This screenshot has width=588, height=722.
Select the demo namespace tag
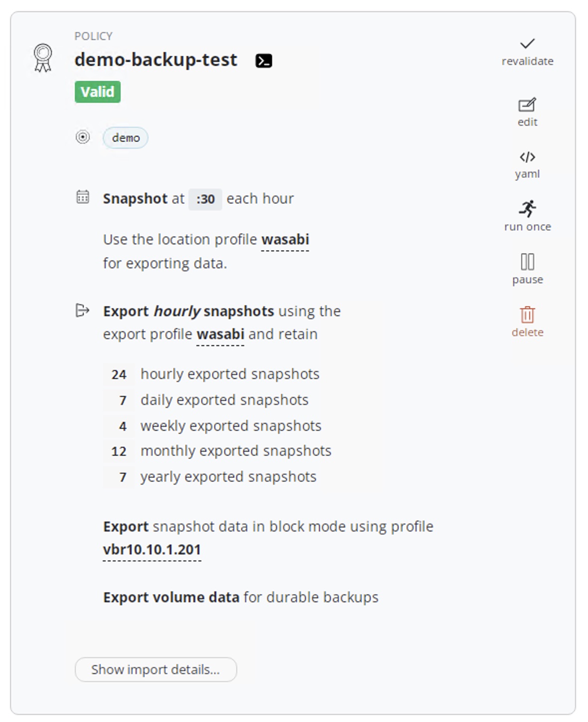[126, 138]
